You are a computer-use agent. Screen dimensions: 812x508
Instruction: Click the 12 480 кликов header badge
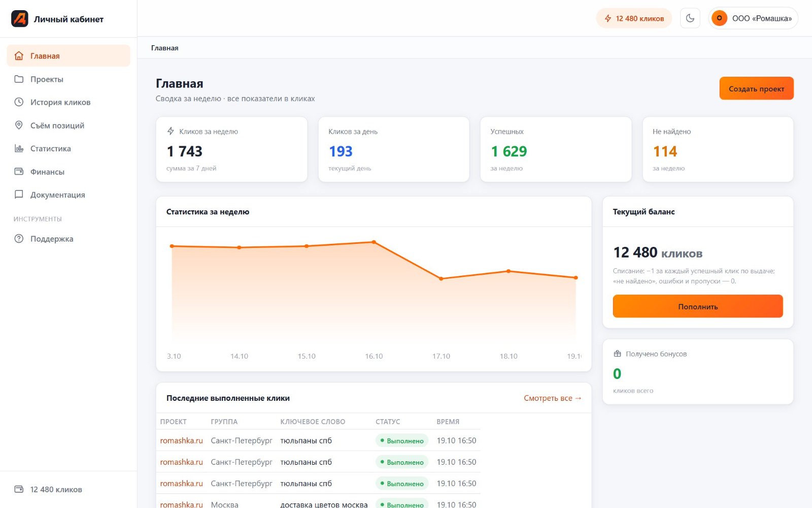(x=634, y=18)
